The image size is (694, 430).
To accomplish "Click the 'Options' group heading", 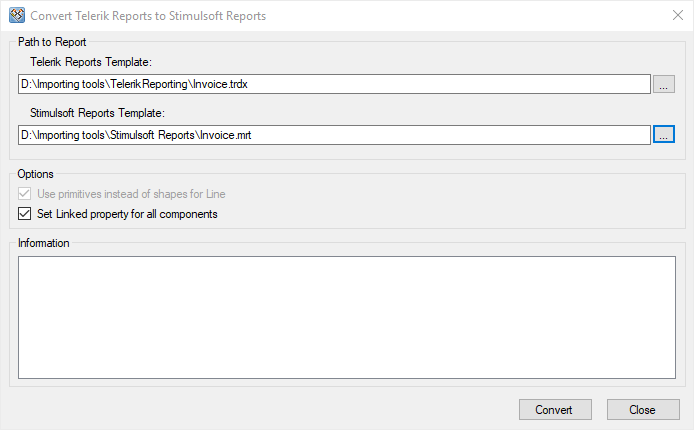I will pyautogui.click(x=36, y=174).
